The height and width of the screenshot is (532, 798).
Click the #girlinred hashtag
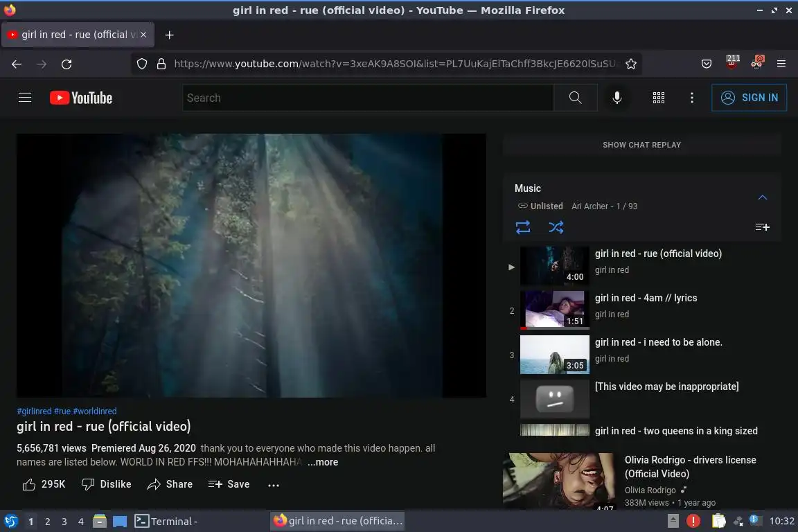coord(34,411)
